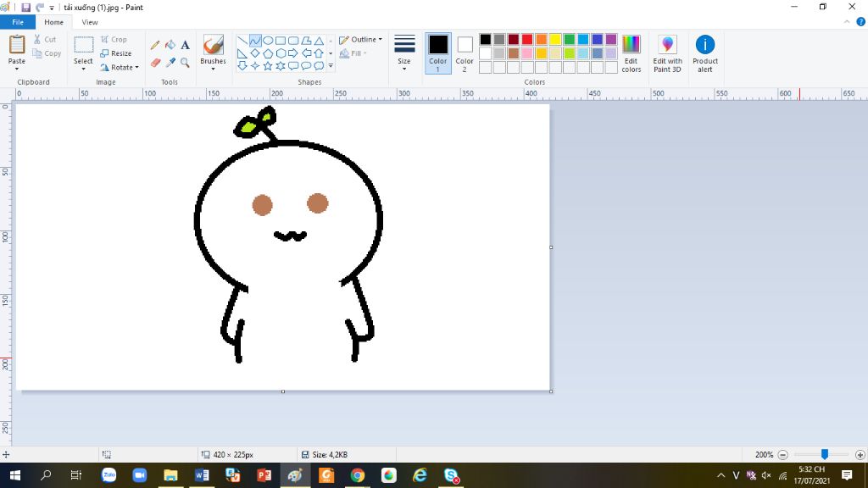Switch to the Home tab

pyautogui.click(x=53, y=22)
